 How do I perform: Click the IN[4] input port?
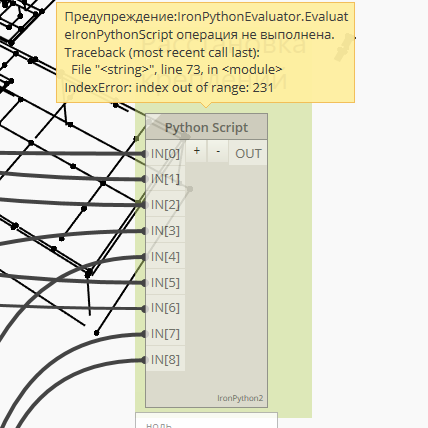tap(165, 257)
